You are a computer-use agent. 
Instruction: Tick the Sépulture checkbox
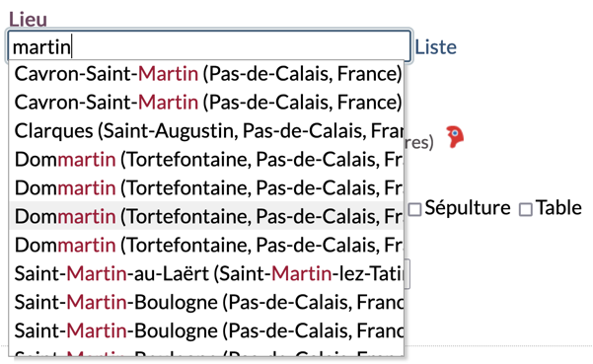414,209
